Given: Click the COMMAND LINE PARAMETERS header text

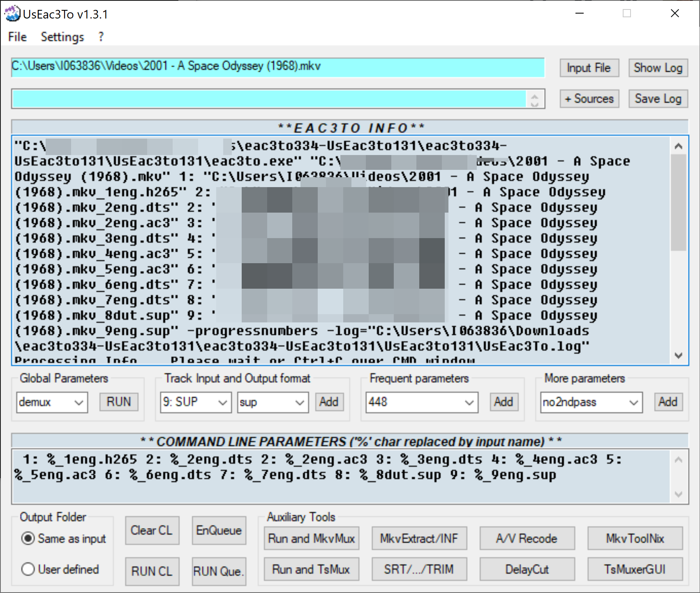Looking at the screenshot, I should (x=351, y=442).
